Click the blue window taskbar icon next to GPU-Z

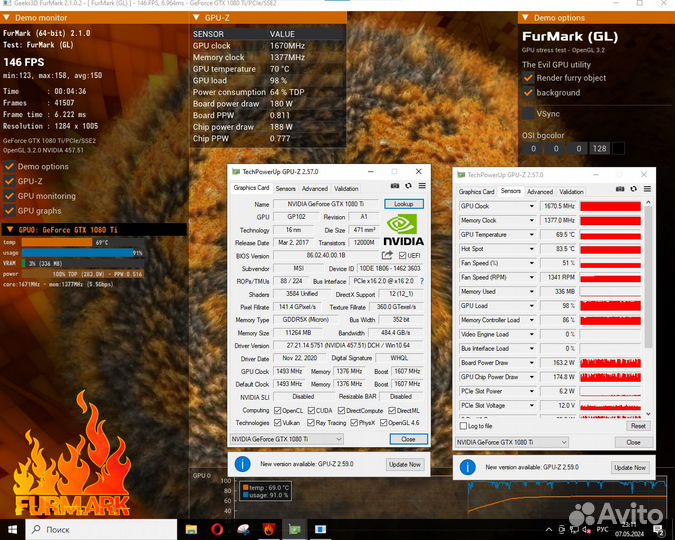[x=320, y=529]
